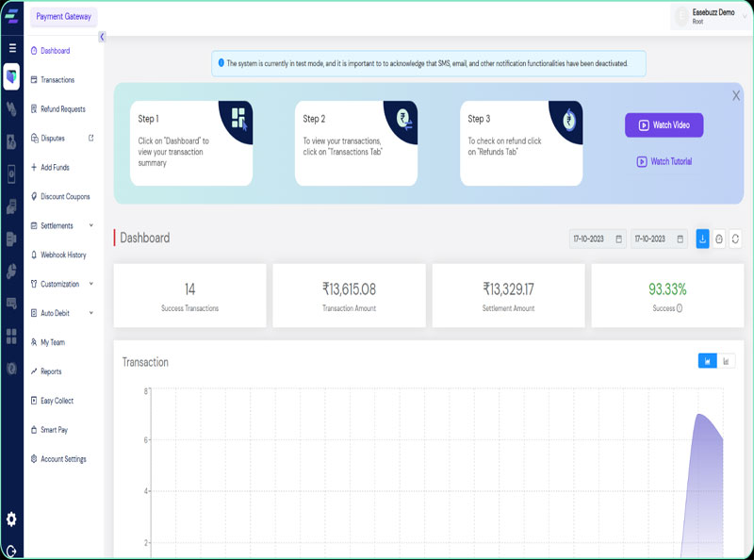754x560 pixels.
Task: Expand the Auto Debit submenu
Action: pos(91,313)
